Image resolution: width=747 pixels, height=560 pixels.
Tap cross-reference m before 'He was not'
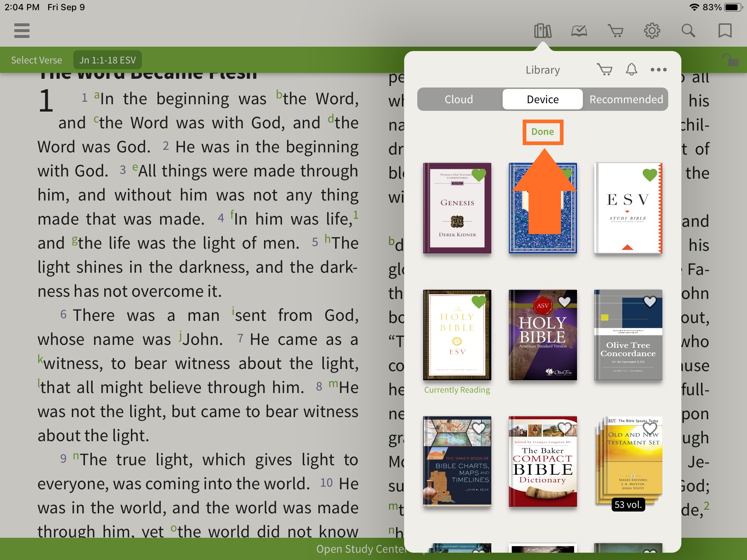(x=333, y=384)
